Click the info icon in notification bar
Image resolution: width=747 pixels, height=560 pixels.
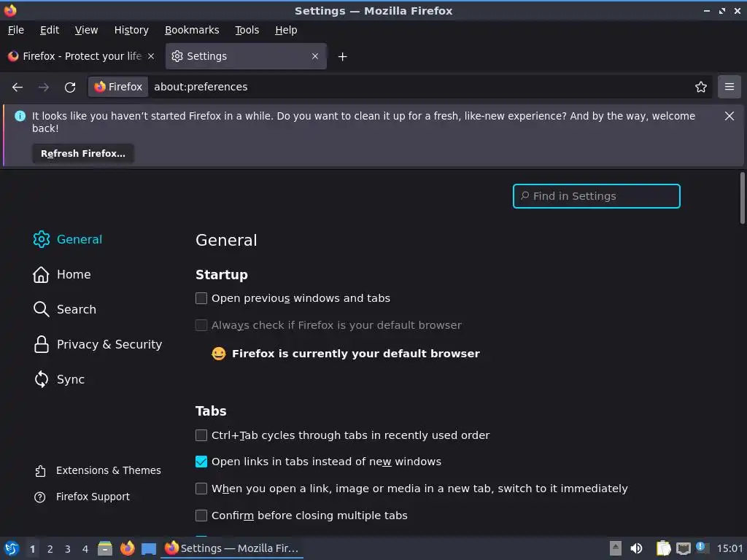(x=20, y=116)
